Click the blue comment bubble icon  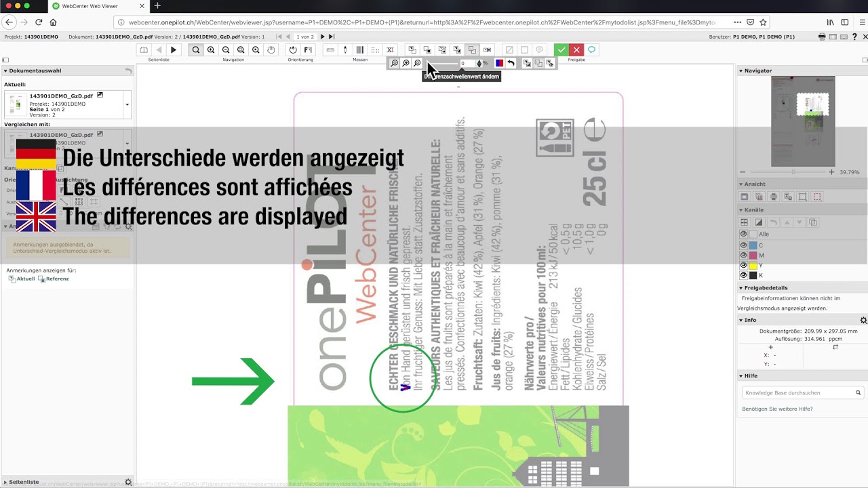click(591, 50)
